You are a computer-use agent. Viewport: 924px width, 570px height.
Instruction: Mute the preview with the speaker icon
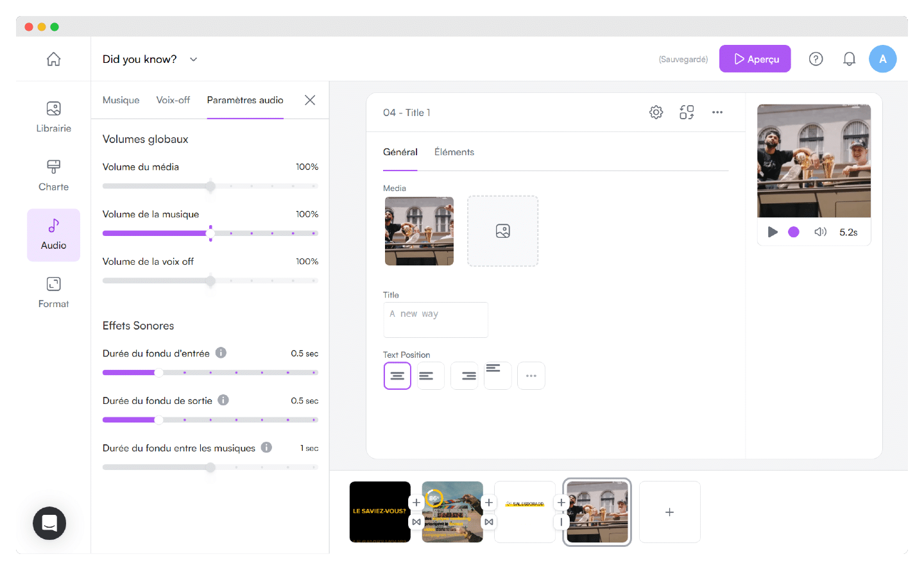(820, 232)
